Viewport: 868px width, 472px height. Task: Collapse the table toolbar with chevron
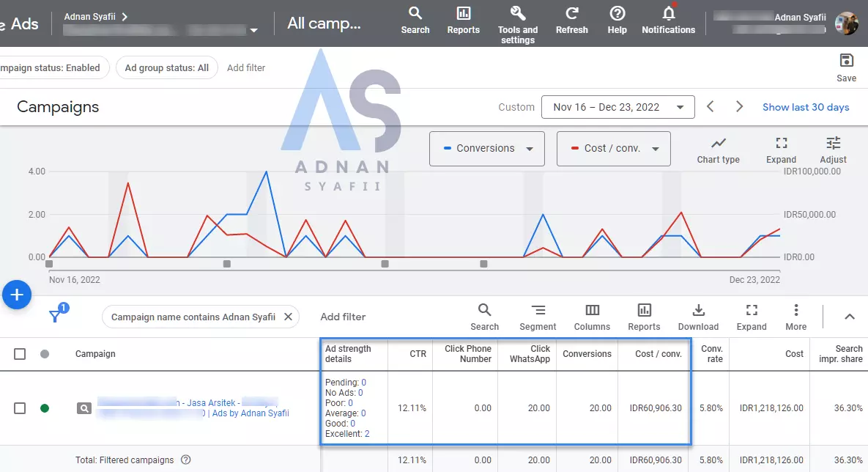849,317
